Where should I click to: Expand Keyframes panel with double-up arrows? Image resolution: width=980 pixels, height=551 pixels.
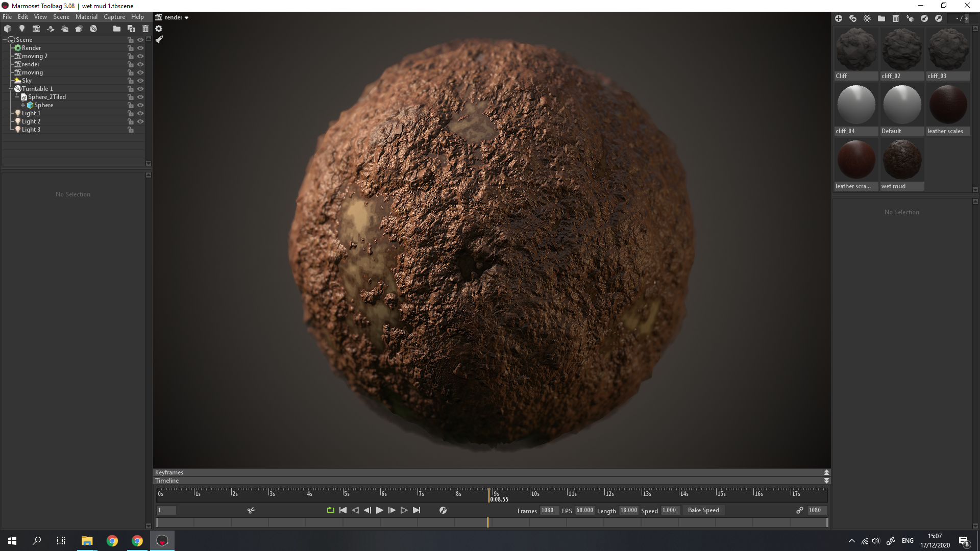826,472
